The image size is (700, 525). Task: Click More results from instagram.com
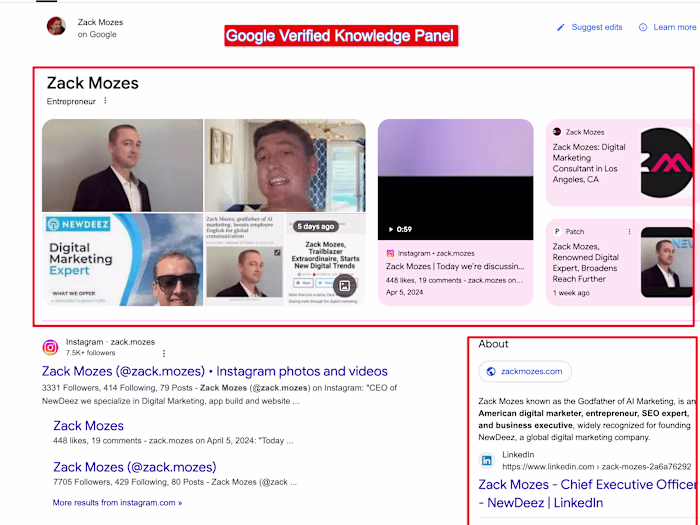click(x=117, y=503)
